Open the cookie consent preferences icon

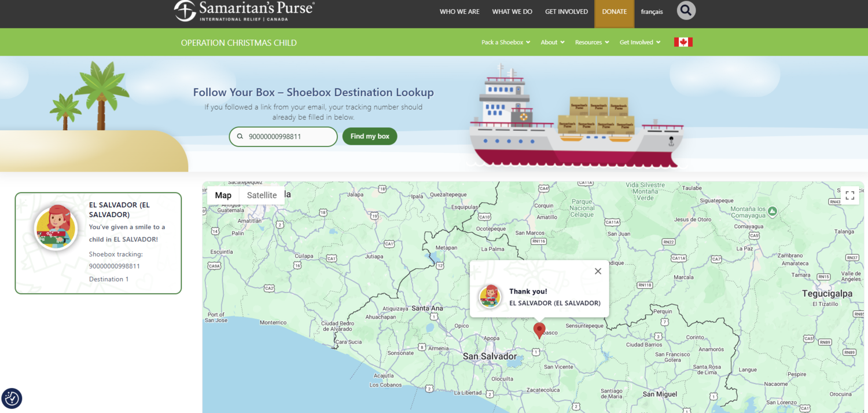(x=12, y=399)
